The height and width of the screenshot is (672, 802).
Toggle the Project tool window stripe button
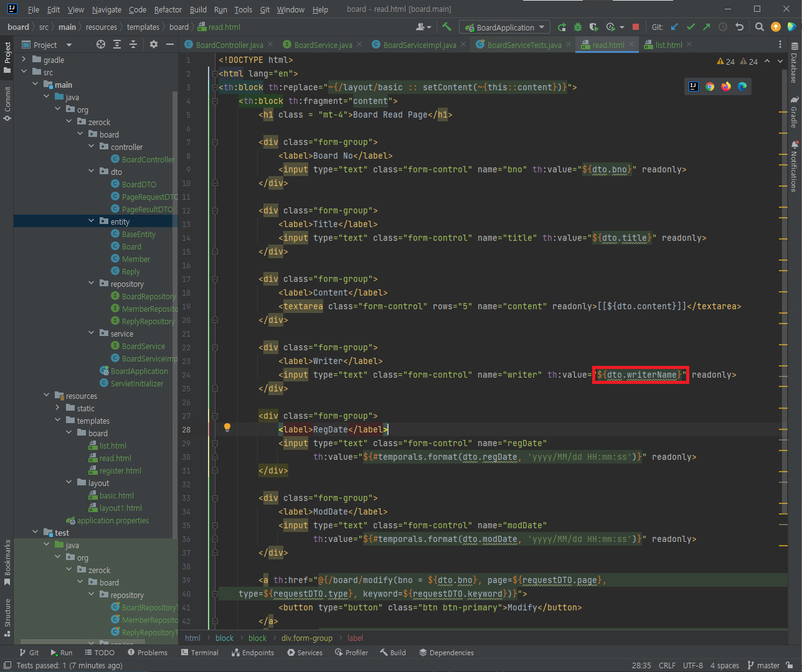coord(7,57)
